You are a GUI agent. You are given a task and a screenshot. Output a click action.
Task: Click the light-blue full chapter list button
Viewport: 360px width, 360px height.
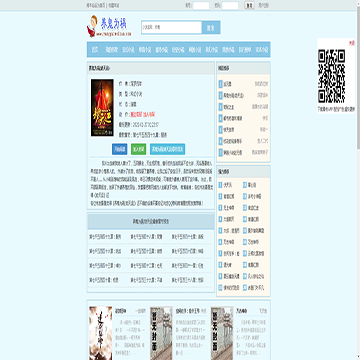pos(167,149)
